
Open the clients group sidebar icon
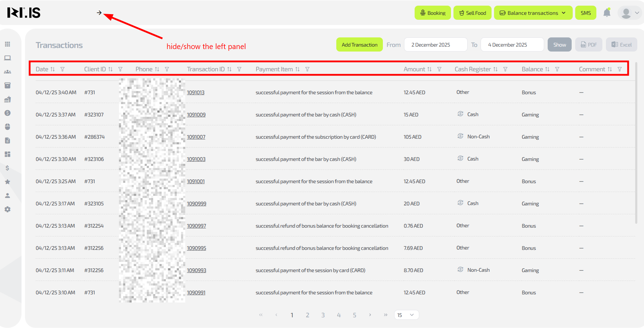pyautogui.click(x=7, y=72)
